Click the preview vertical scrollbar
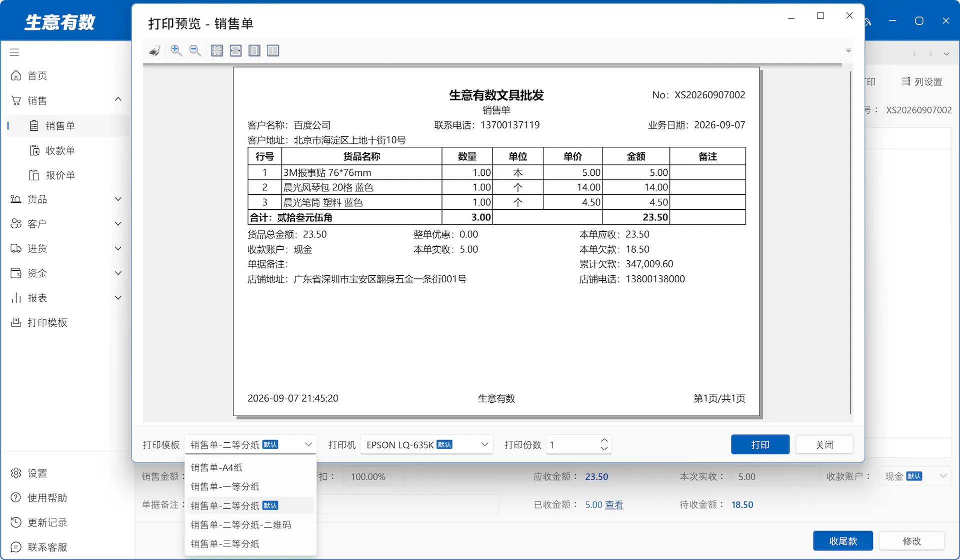Image resolution: width=960 pixels, height=560 pixels. coord(850,242)
